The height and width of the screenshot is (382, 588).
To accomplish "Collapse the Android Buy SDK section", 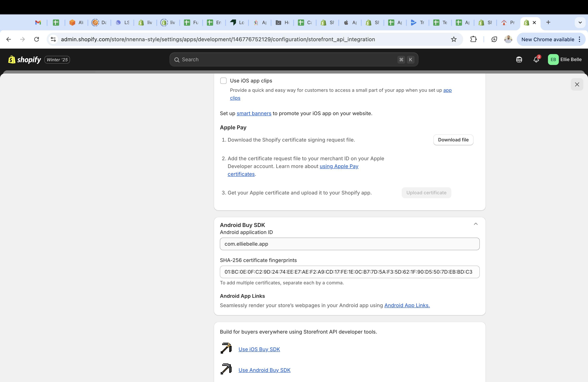I will (x=476, y=224).
